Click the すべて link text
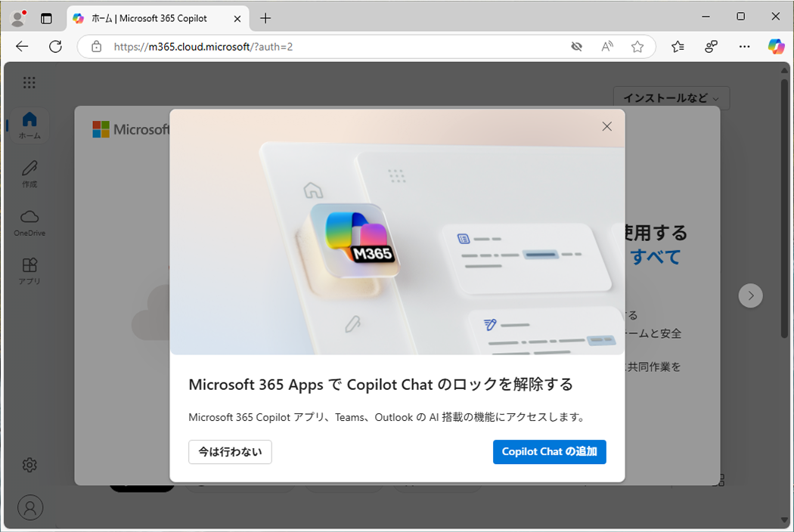 pyautogui.click(x=656, y=257)
